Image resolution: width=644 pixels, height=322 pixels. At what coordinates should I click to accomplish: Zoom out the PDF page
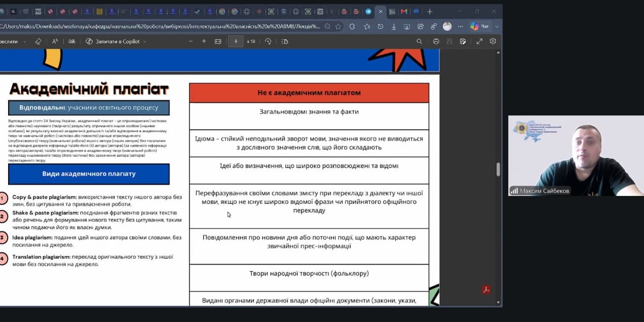[x=190, y=41]
